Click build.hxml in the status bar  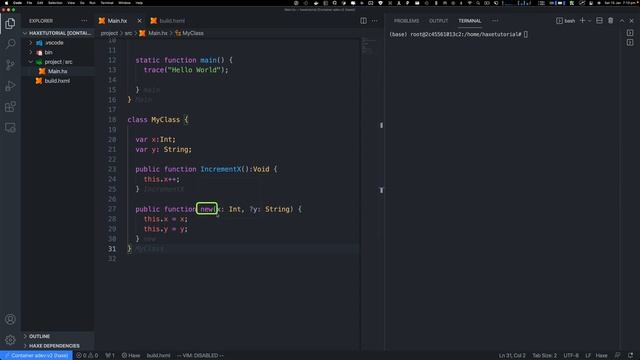[158, 356]
